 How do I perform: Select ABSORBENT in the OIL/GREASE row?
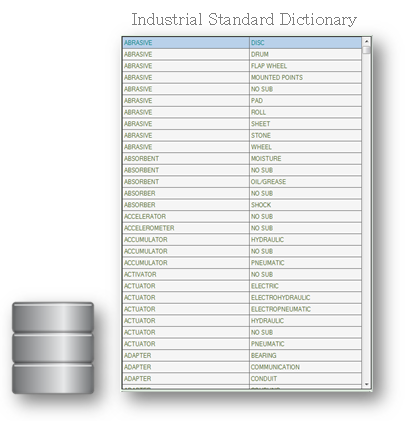click(x=186, y=182)
